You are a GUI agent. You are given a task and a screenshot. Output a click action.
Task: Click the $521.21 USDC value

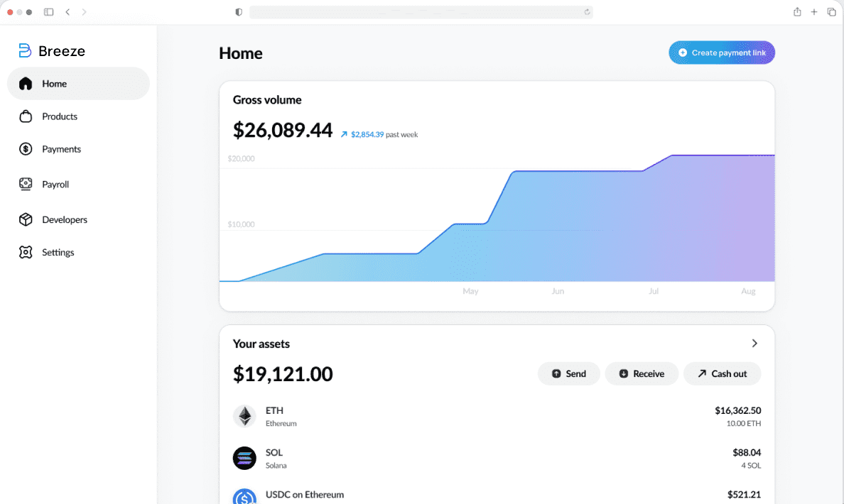point(744,494)
